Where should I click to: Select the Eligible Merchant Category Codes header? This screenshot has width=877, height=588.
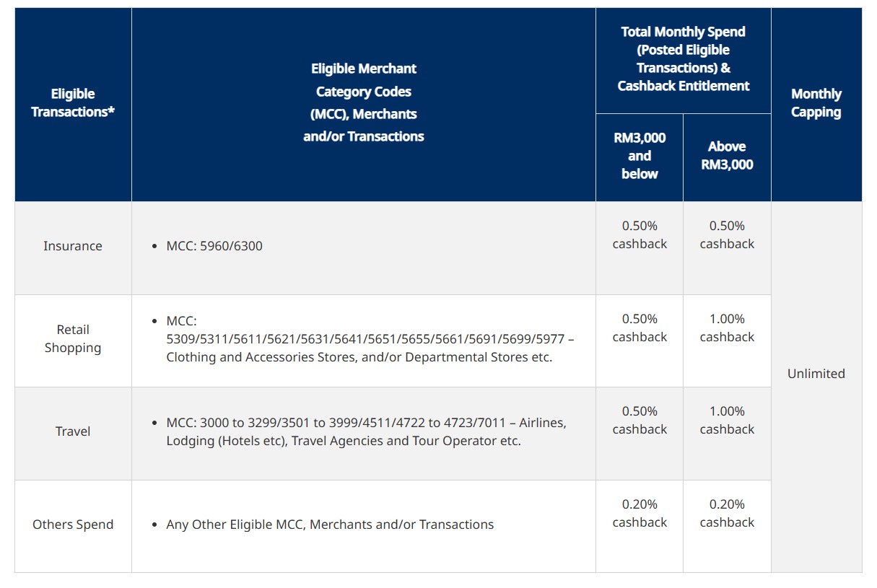pyautogui.click(x=364, y=103)
